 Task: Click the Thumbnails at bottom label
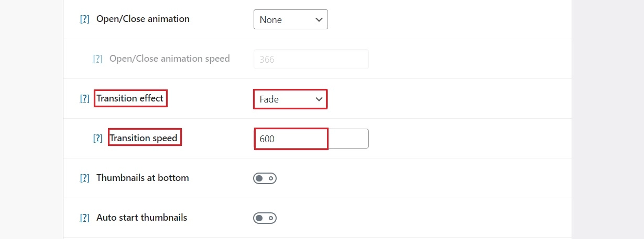click(143, 178)
